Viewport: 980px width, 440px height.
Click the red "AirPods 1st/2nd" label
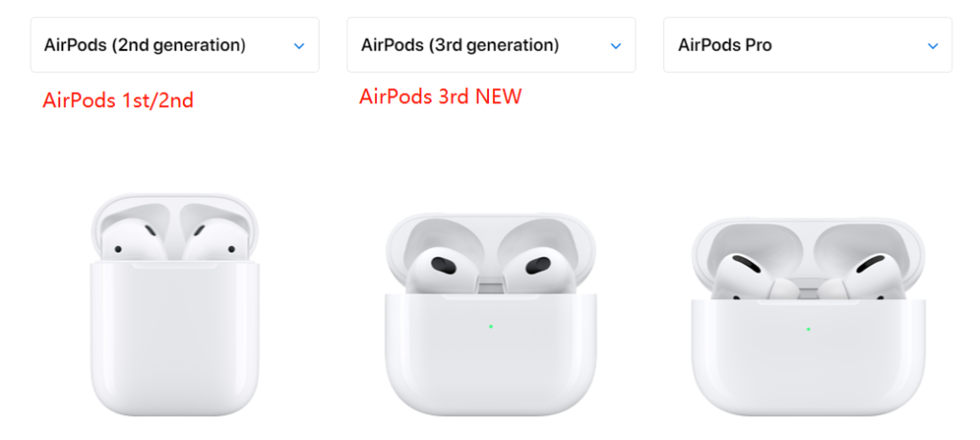tap(118, 100)
